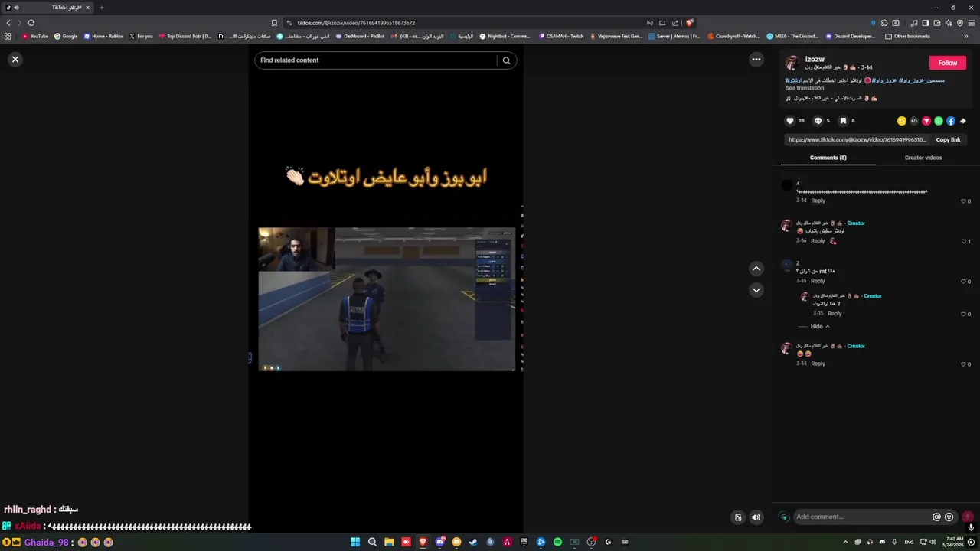Open the Home - Roblox bookmark
The height and width of the screenshot is (551, 980).
[103, 36]
